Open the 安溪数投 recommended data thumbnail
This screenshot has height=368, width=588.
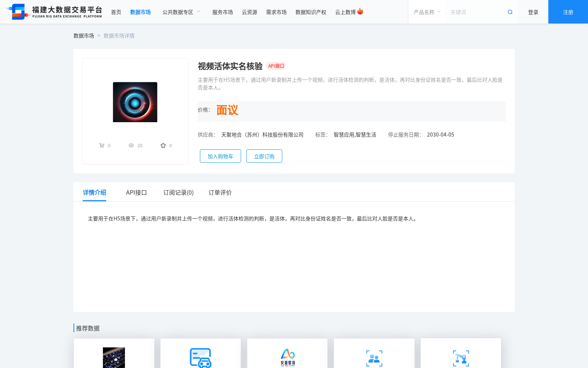[287, 358]
